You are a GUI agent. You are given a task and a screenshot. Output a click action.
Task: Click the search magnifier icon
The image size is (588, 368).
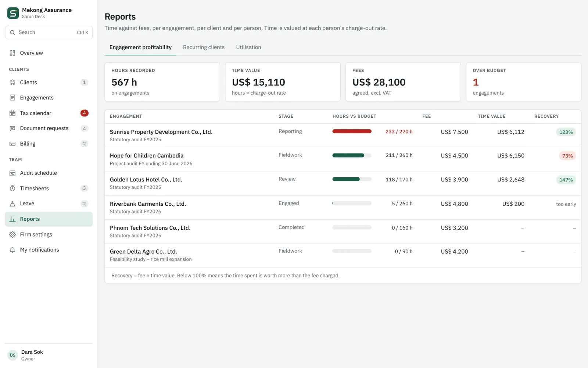[12, 32]
